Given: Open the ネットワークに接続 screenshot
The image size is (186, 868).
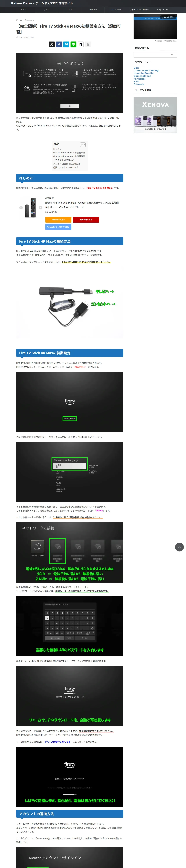Looking at the screenshot, I should [70, 553].
